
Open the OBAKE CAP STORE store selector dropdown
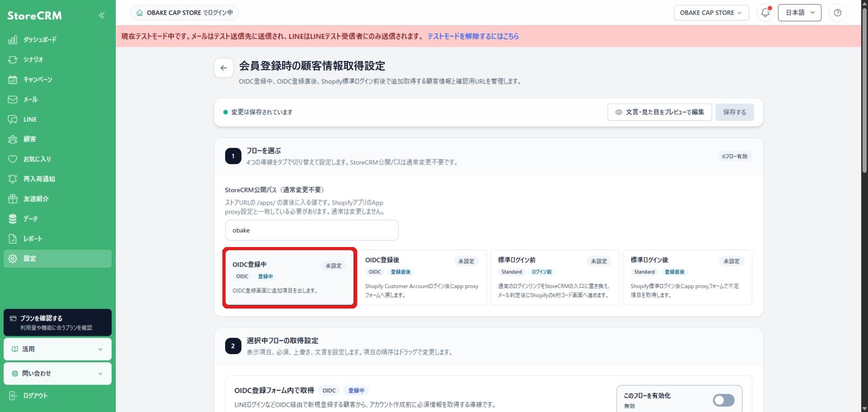tap(711, 13)
